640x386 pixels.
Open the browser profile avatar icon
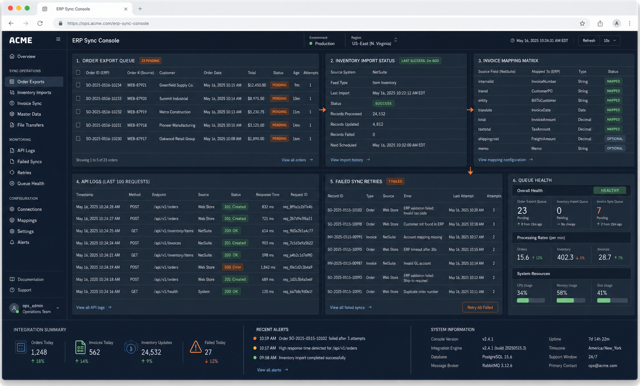617,24
